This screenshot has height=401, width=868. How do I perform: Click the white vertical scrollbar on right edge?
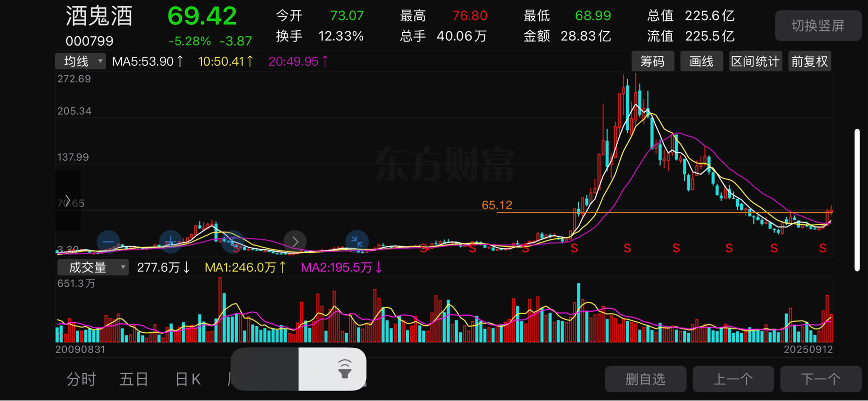[x=857, y=200]
